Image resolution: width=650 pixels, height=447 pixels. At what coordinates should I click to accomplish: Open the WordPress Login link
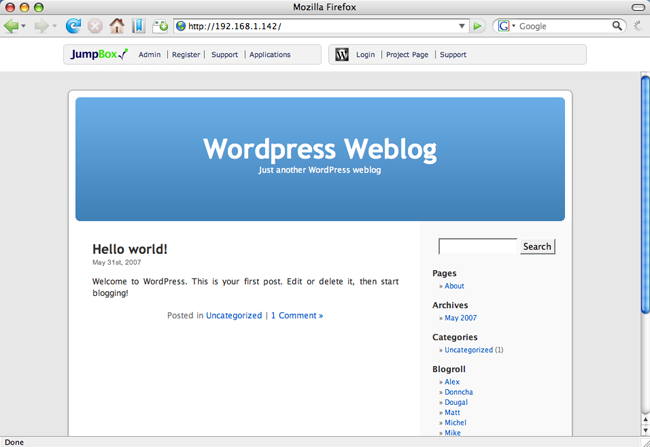coord(365,55)
